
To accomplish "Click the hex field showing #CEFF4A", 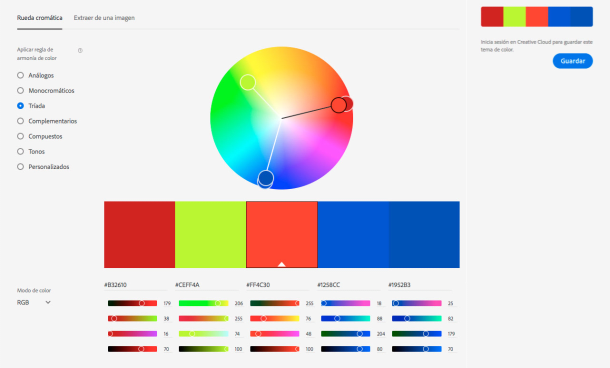I will tap(207, 285).
